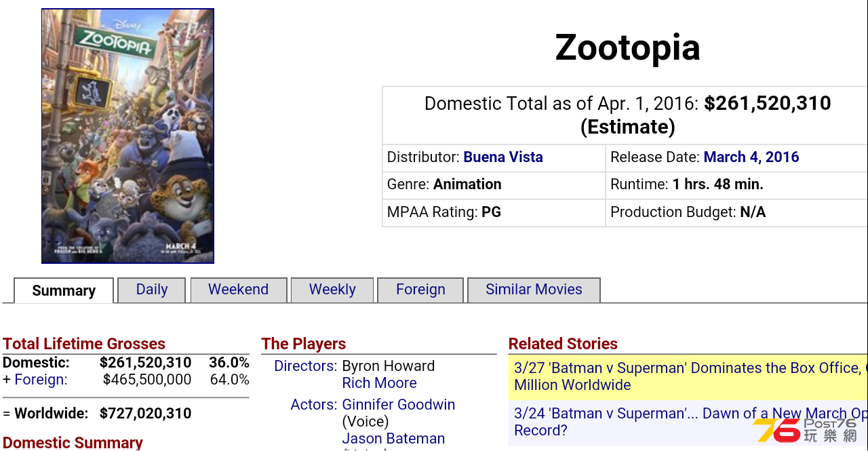This screenshot has width=868, height=451.
Task: Open Jason Bateman's actor page
Action: pyautogui.click(x=394, y=439)
